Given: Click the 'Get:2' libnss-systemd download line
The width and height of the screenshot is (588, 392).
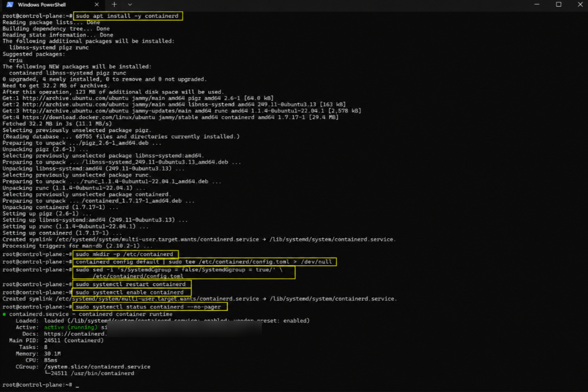Looking at the screenshot, I should [x=174, y=105].
